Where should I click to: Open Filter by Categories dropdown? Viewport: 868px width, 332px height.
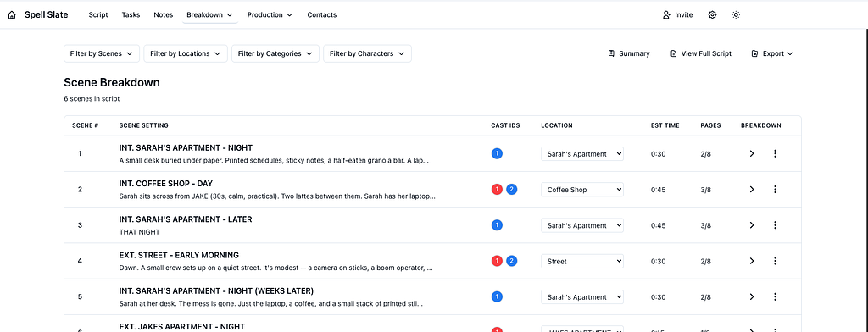tap(275, 53)
